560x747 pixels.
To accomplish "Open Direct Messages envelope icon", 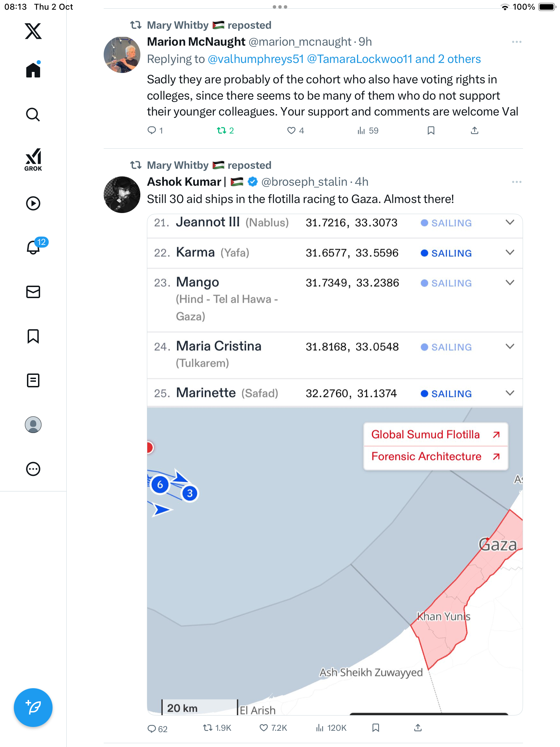I will click(33, 292).
